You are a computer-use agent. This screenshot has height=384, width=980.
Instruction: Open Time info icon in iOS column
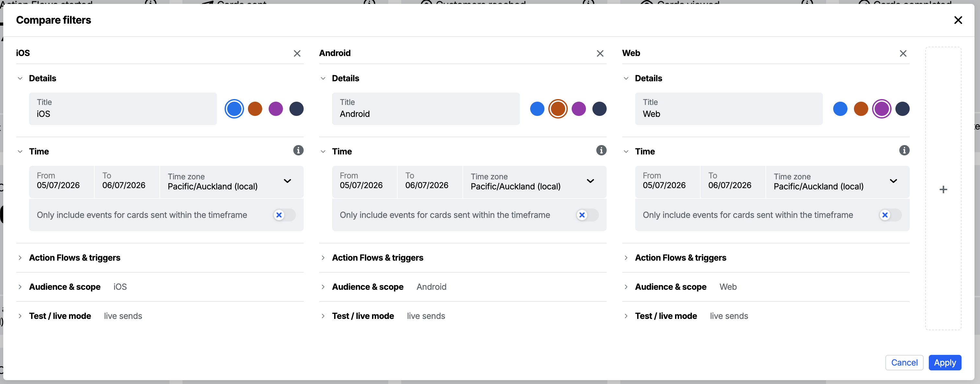298,151
